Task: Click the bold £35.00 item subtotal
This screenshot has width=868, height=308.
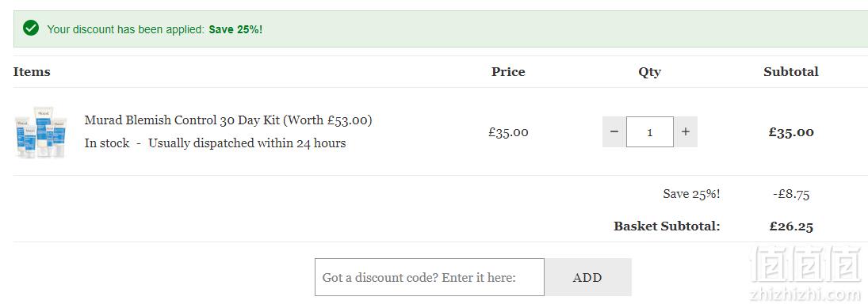Action: tap(791, 132)
